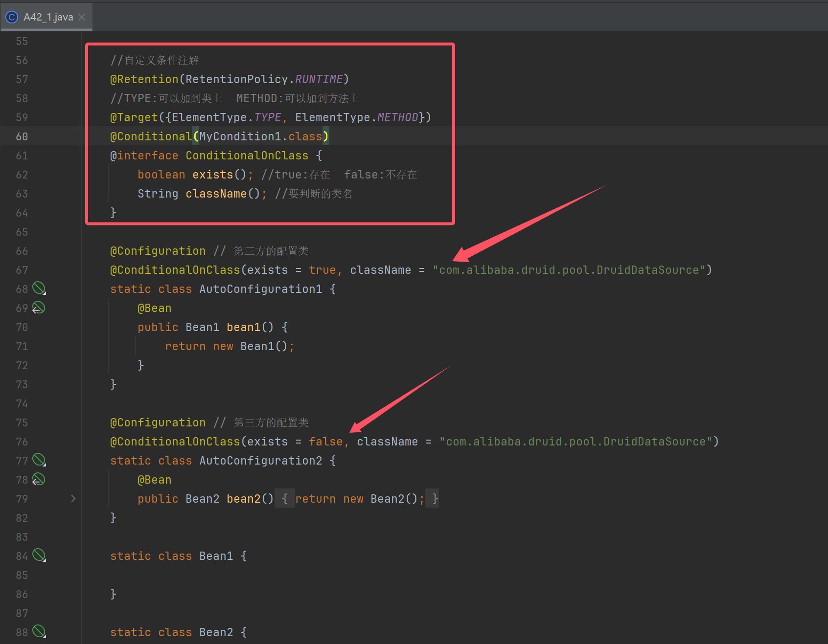Viewport: 828px width, 644px height.
Task: Click the ConditionalOnClass interface name on line 61
Action: (247, 155)
